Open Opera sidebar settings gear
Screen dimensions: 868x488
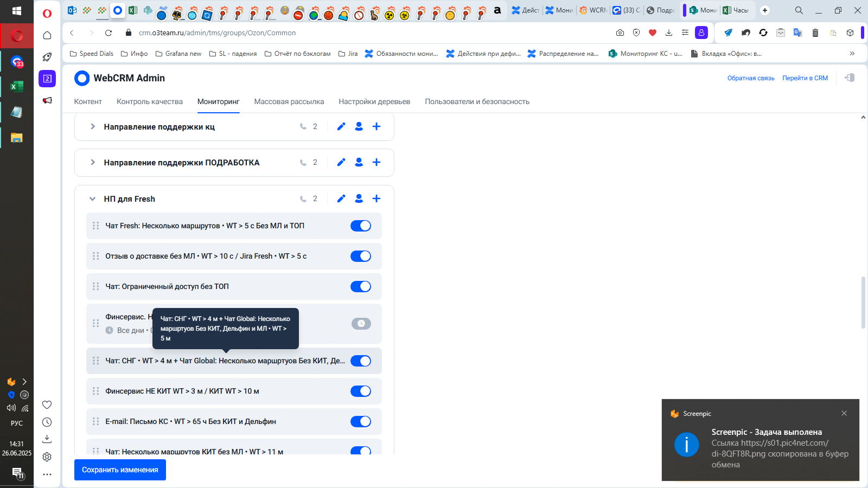(47, 457)
